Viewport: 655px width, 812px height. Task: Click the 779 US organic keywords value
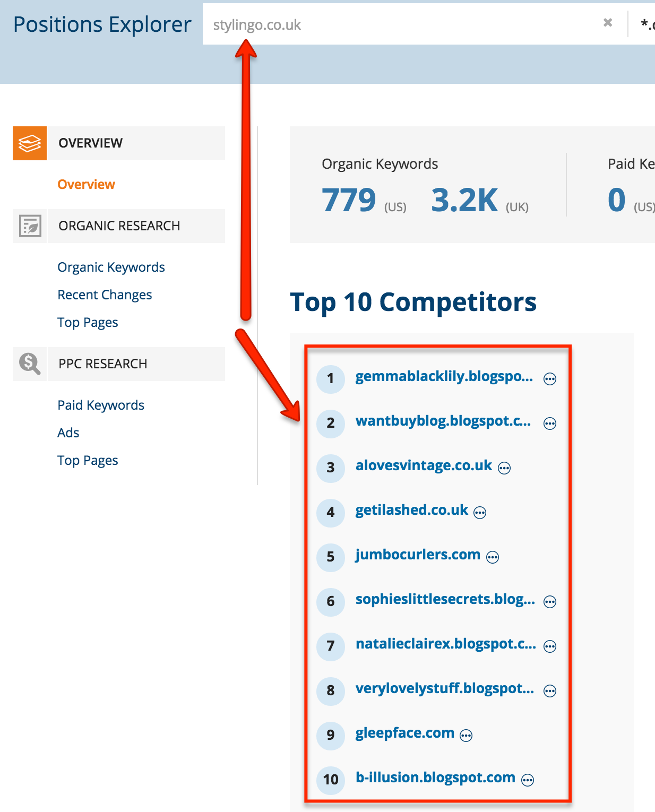click(x=349, y=200)
